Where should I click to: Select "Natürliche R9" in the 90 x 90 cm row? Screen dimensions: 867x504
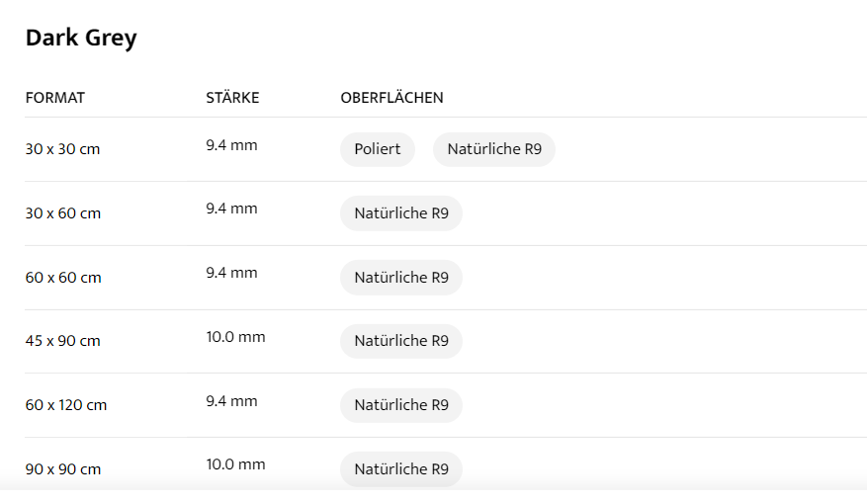tap(401, 468)
